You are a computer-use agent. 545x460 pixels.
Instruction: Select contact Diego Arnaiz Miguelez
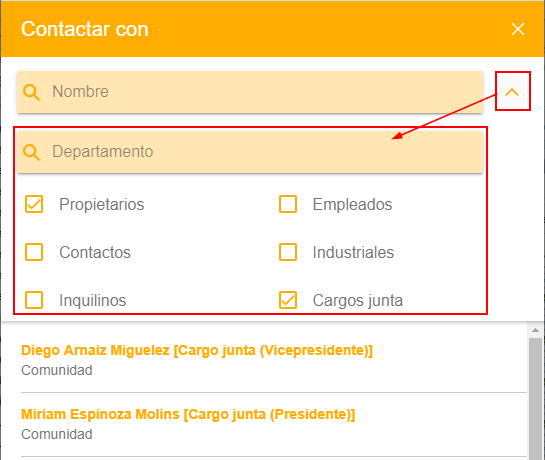pos(197,350)
